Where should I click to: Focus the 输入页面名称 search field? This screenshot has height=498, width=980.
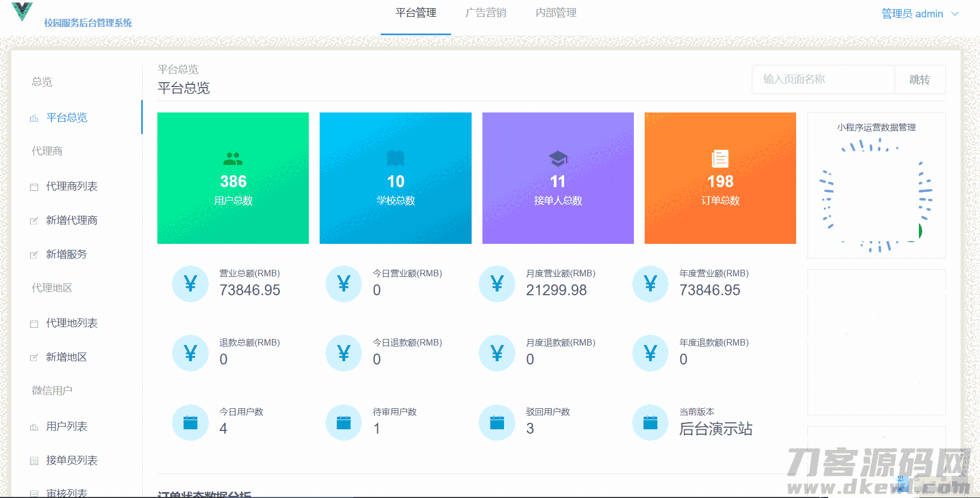(823, 79)
